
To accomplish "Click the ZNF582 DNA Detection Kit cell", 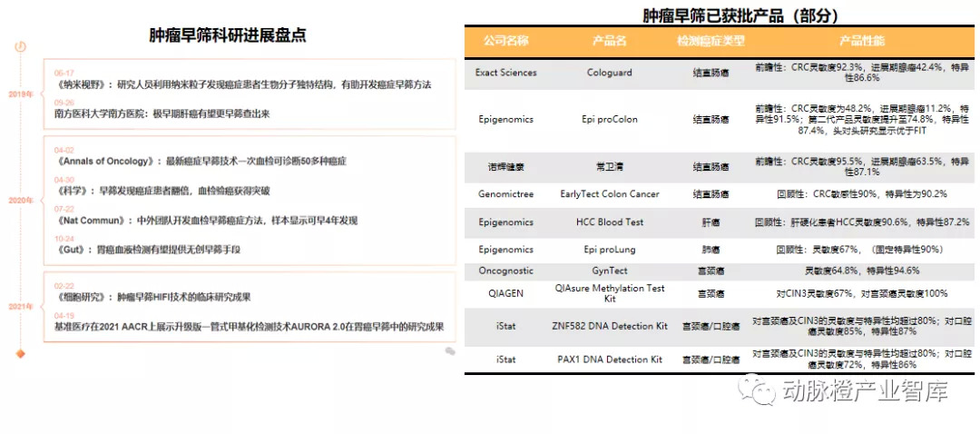I will pos(609,327).
